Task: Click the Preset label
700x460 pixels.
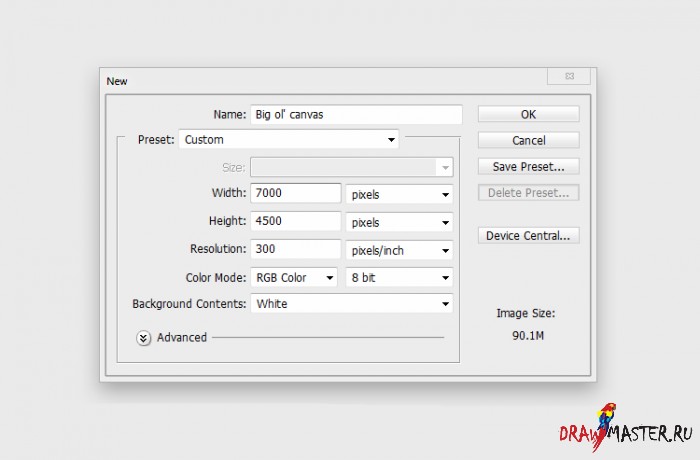Action: click(x=156, y=140)
